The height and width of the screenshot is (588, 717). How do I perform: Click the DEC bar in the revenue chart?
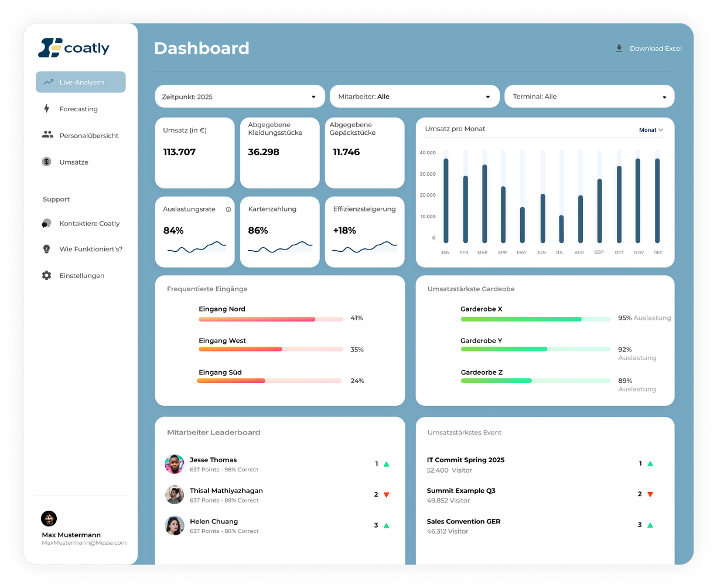click(x=657, y=200)
